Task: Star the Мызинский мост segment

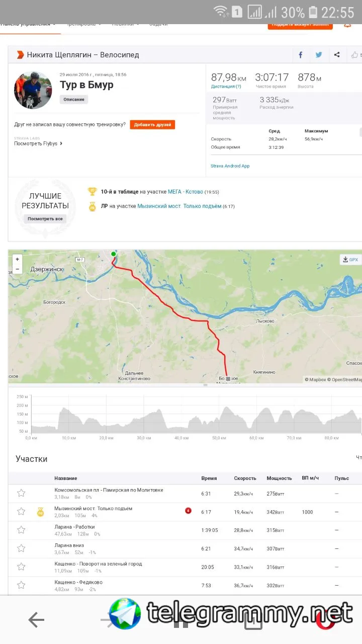Action: coord(21,511)
